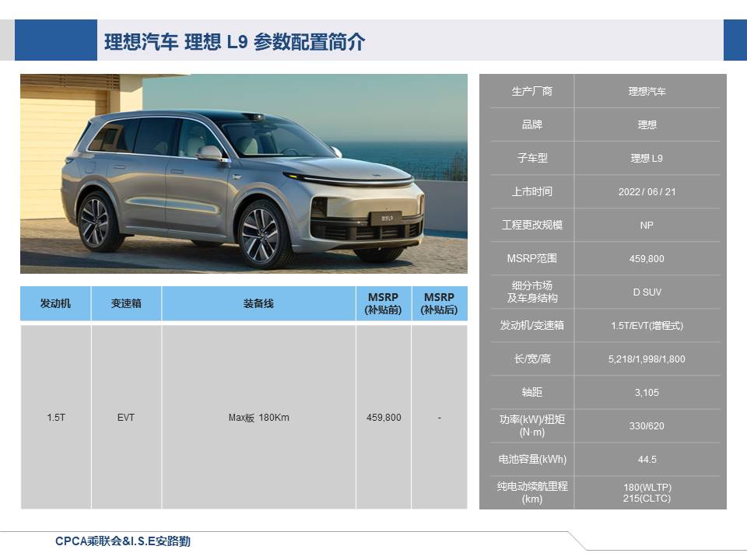Click the 发动机 column header
This screenshot has width=747, height=560.
coord(55,303)
